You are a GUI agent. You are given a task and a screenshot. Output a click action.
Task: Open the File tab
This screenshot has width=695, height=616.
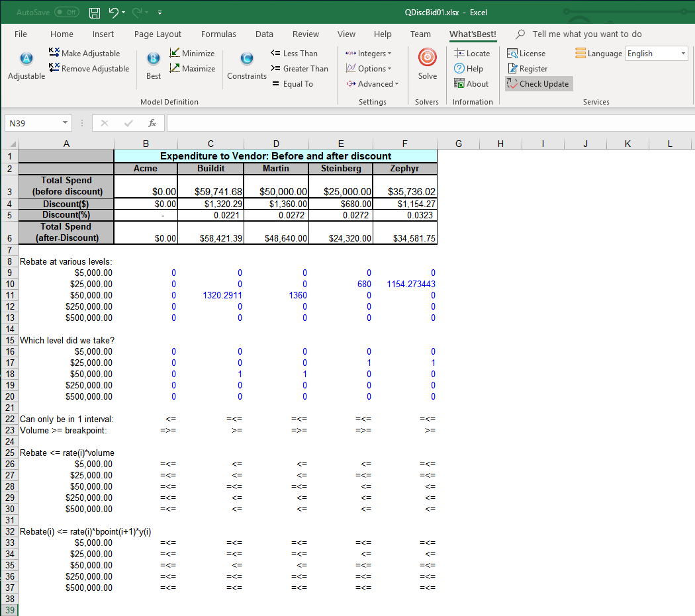(x=21, y=34)
